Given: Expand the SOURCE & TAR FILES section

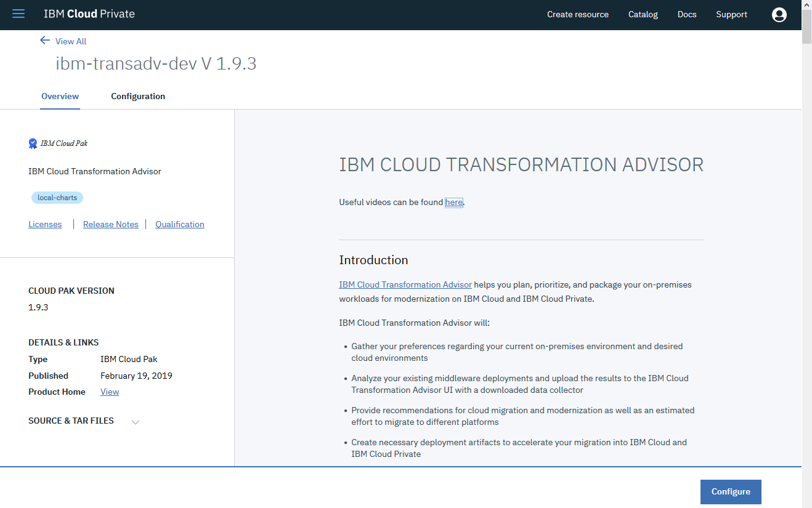Looking at the screenshot, I should coord(136,422).
